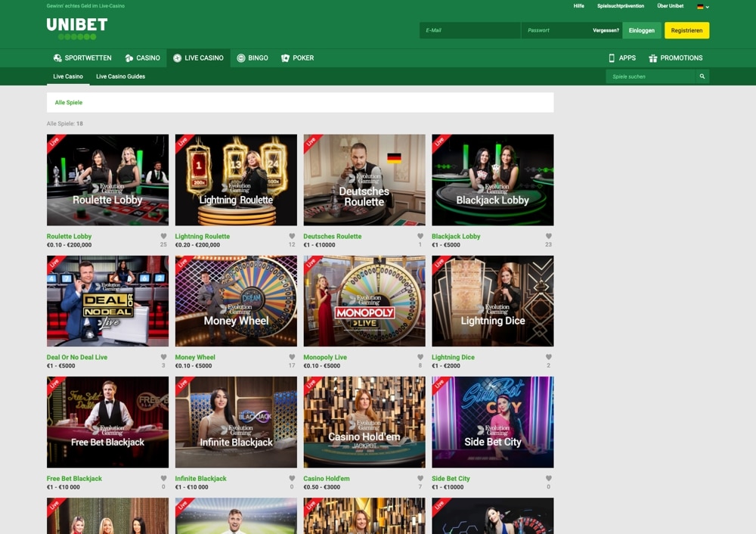The height and width of the screenshot is (534, 756).
Task: Open the Spielsuchtprävention link
Action: coord(621,6)
